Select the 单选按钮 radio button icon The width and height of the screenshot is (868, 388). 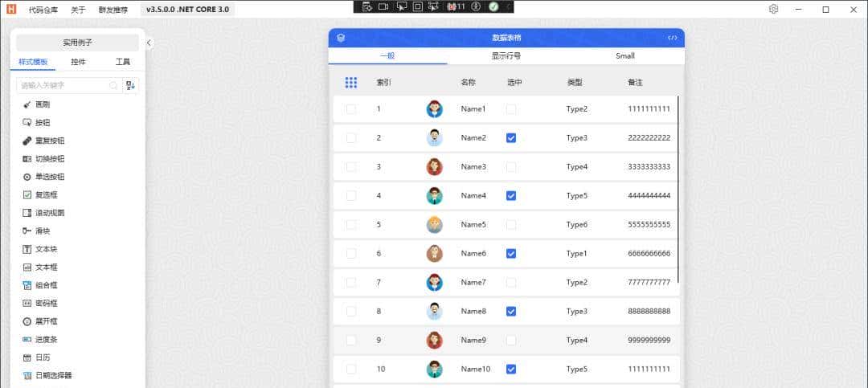coord(27,177)
